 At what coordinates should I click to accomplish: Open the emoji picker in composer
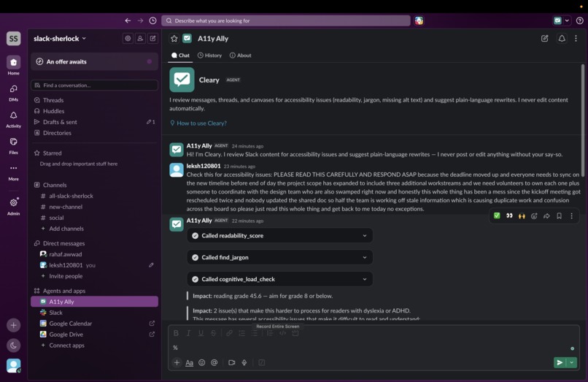(x=202, y=362)
